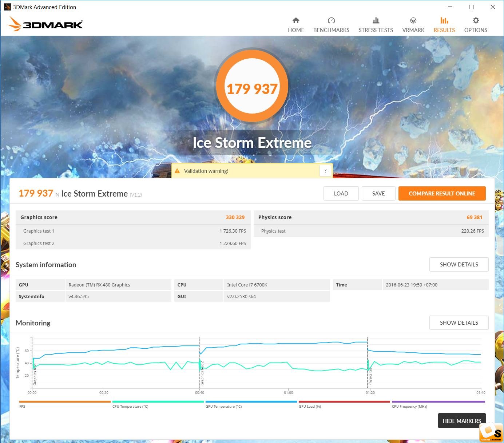Click the SAVE result button
Screen dimensions: 504x443
click(x=378, y=194)
